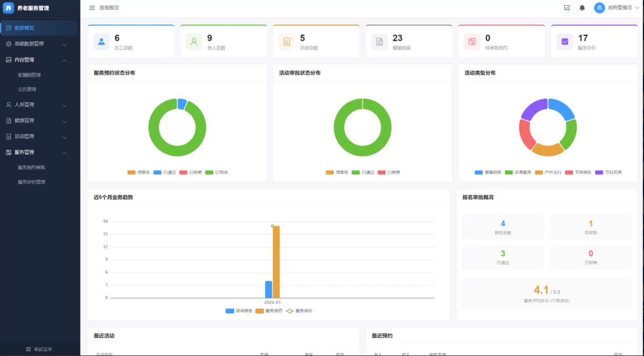Image resolution: width=644 pixels, height=356 pixels.
Task: Select 数据概览 in the sidebar
Action: [38, 28]
